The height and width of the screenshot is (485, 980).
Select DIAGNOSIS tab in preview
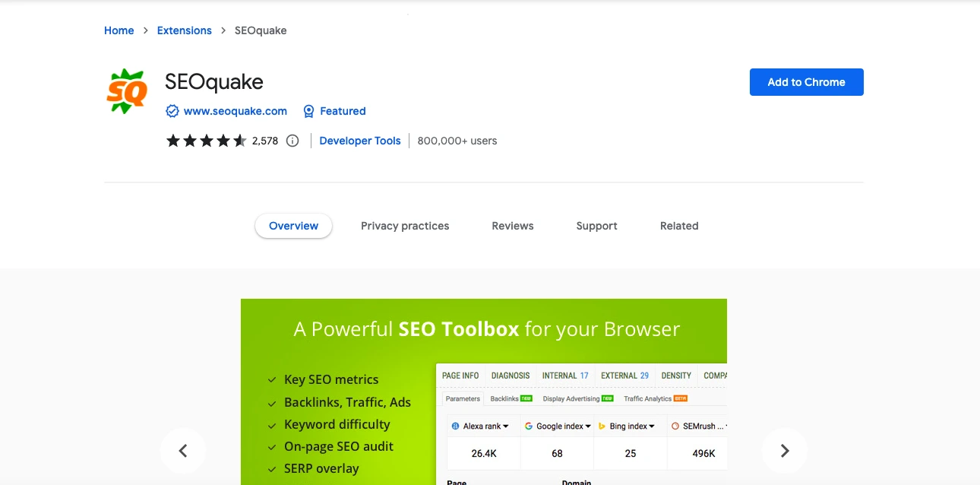511,376
